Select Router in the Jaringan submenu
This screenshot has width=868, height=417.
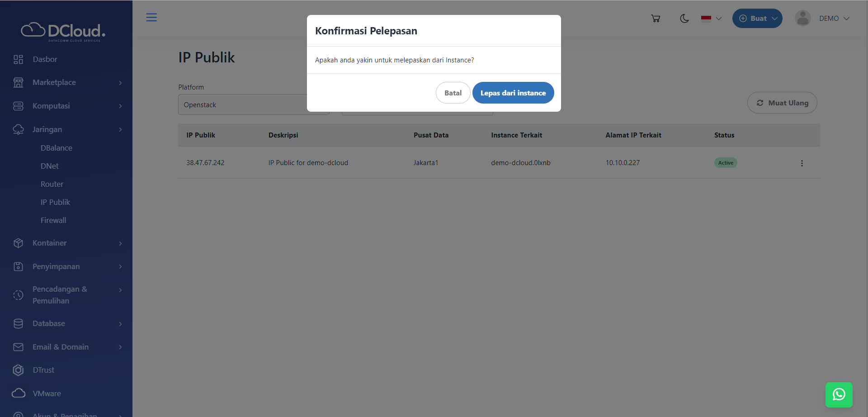click(x=52, y=184)
